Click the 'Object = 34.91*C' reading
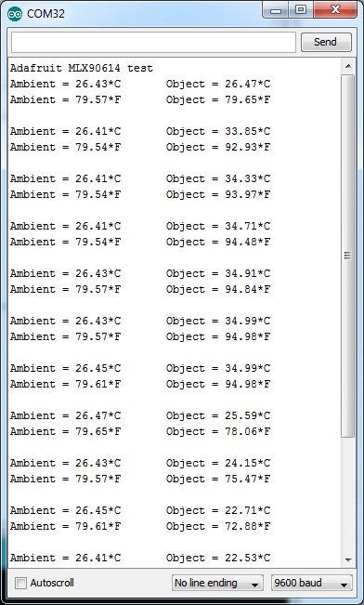Viewport: 364px width, 605px height. (218, 273)
